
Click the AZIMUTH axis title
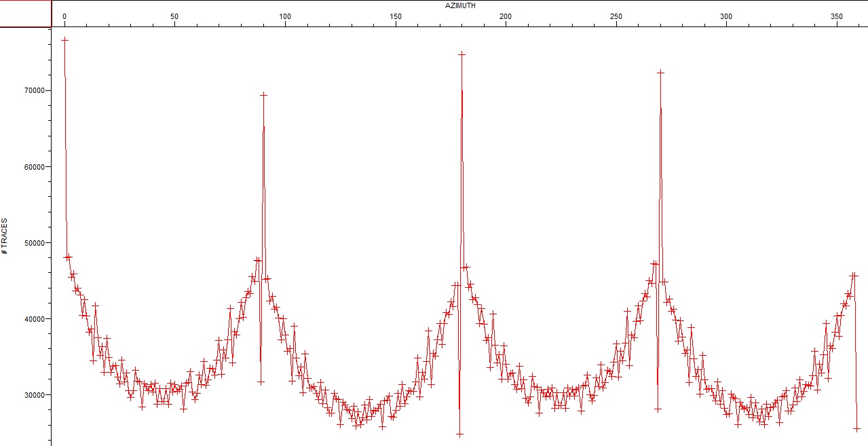(460, 5)
